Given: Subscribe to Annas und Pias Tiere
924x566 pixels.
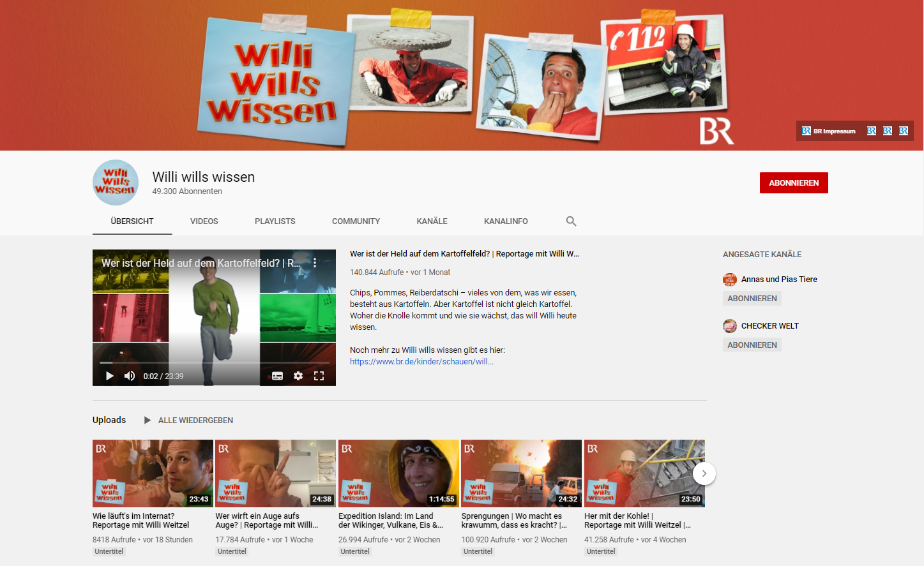Looking at the screenshot, I should click(752, 298).
